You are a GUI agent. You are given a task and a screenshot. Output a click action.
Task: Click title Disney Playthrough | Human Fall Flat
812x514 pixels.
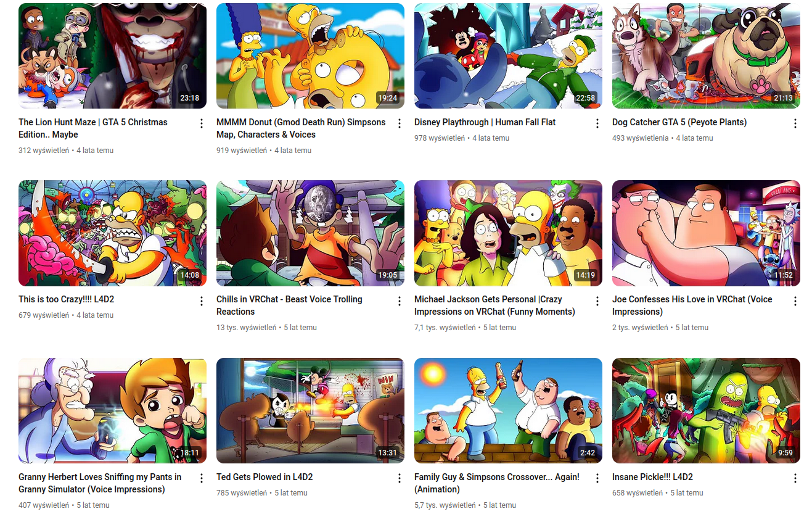[x=485, y=122]
